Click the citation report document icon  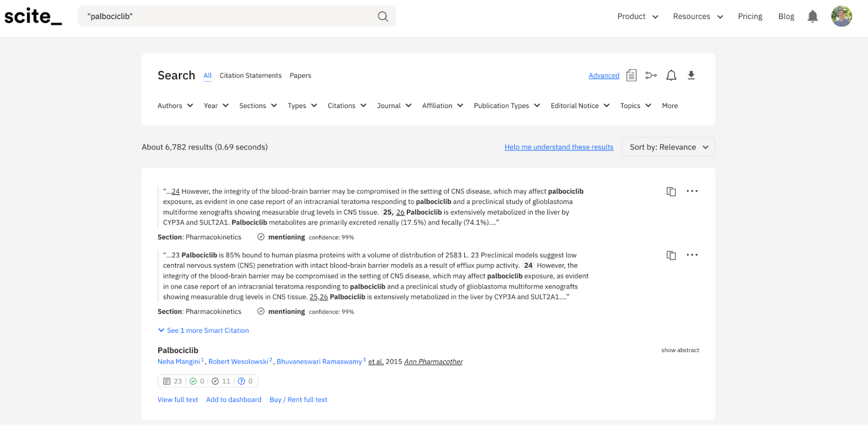(x=631, y=76)
